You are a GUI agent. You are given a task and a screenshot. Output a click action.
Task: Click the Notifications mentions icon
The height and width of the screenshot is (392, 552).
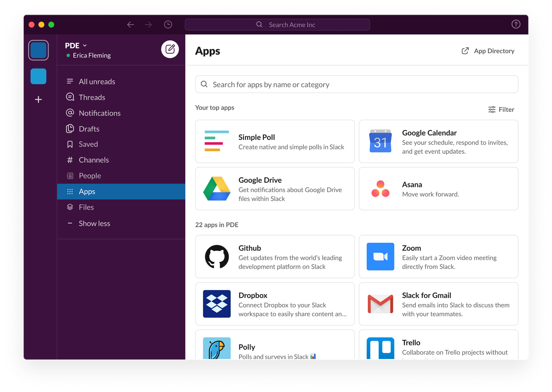(69, 113)
